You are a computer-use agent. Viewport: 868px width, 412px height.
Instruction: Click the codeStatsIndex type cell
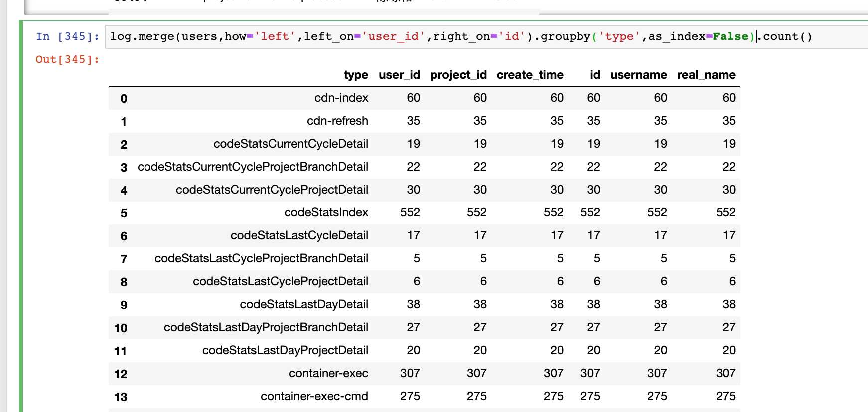326,213
